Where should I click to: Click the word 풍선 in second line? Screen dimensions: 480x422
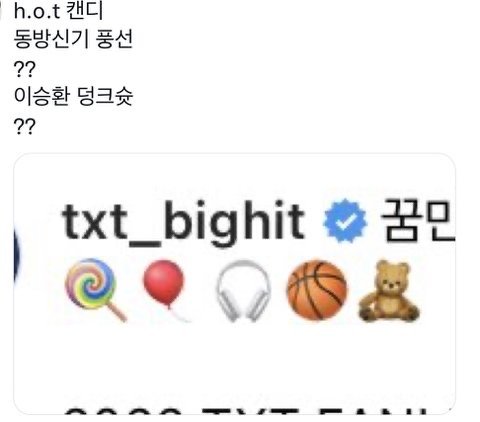tap(114, 40)
